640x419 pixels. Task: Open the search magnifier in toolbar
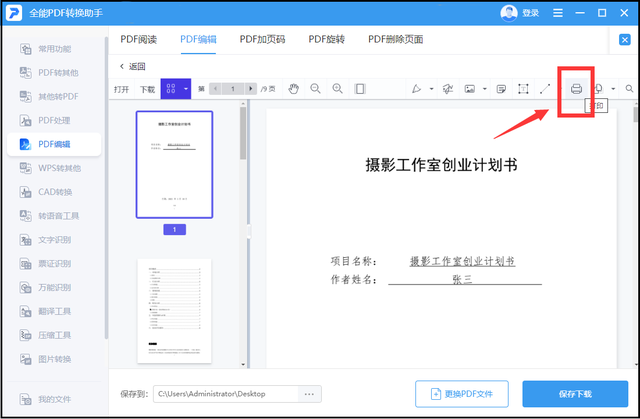coord(629,89)
